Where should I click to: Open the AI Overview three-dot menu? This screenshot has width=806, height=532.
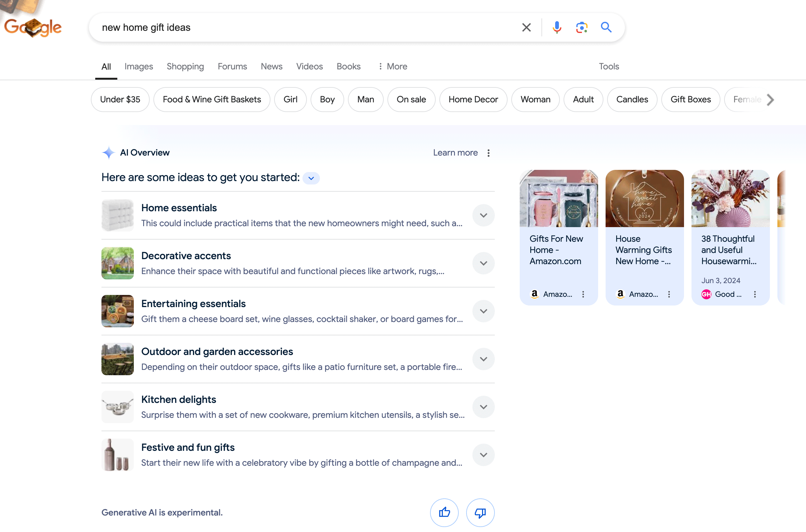(488, 153)
